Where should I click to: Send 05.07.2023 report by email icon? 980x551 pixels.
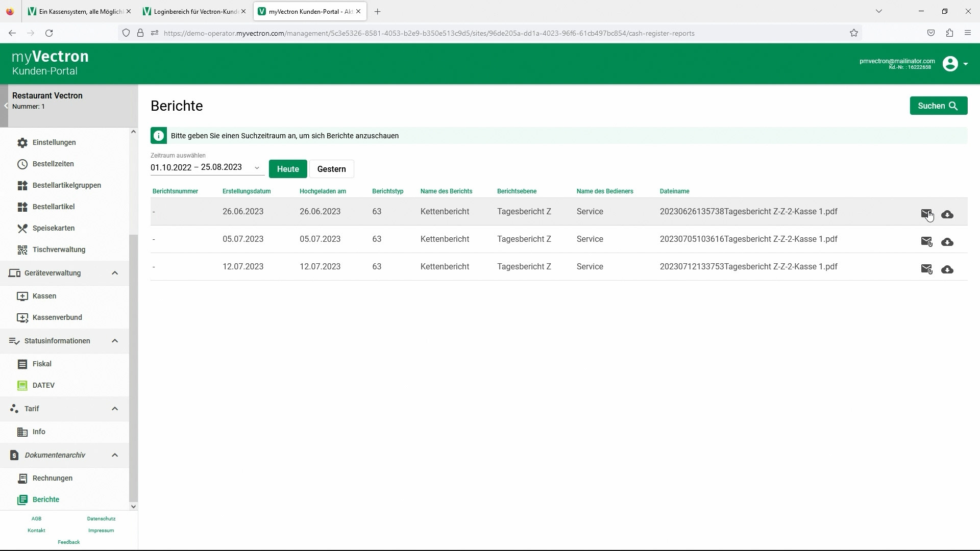tap(926, 241)
